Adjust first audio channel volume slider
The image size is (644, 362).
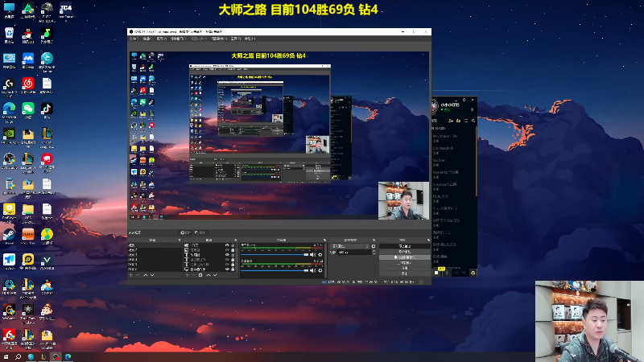(x=275, y=254)
